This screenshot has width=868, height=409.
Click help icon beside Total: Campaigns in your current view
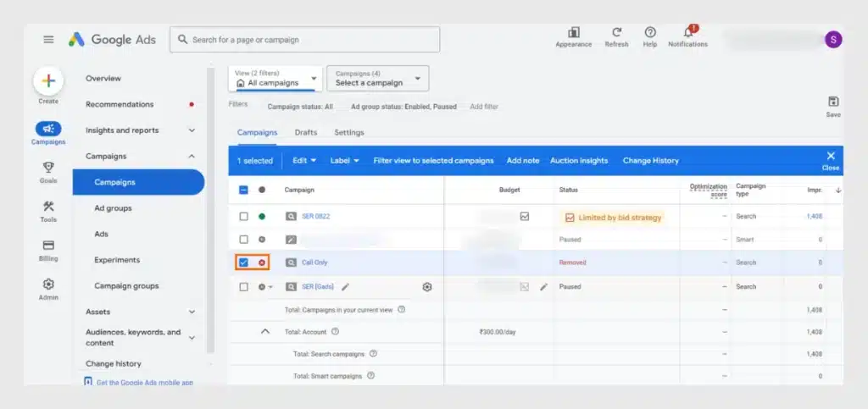[x=401, y=310]
